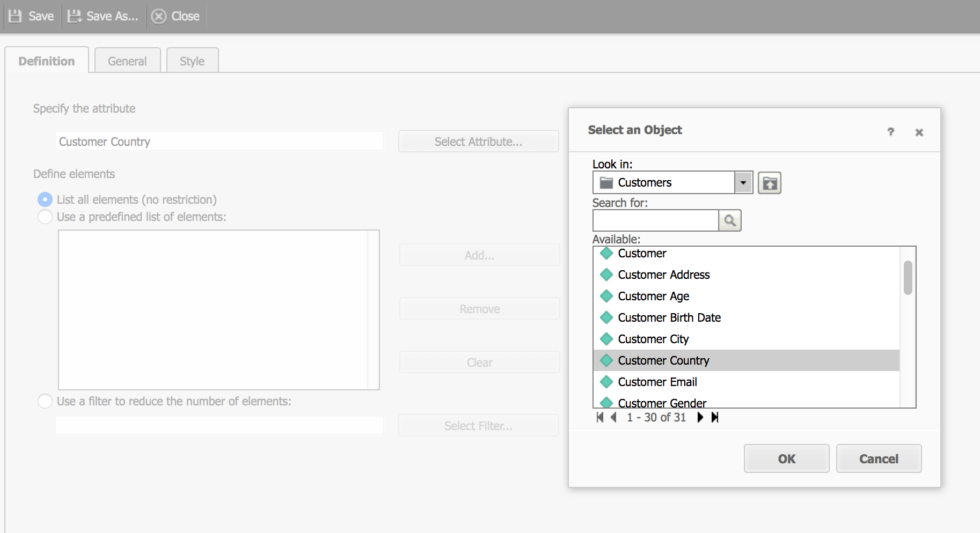Select Customer City in the list

pos(746,339)
